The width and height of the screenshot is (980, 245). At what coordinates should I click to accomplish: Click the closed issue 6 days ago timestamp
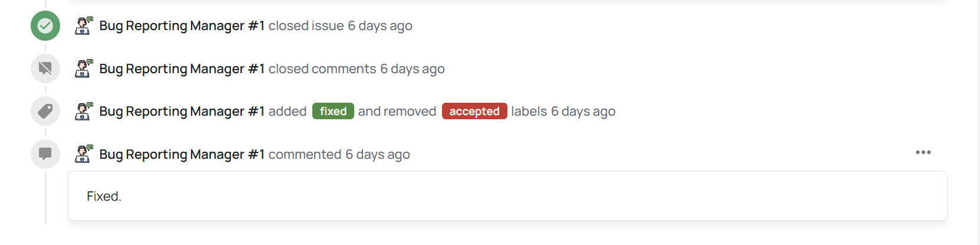380,26
